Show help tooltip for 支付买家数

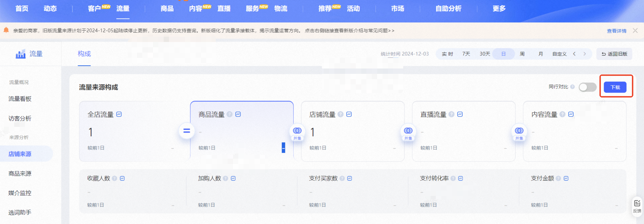point(342,178)
